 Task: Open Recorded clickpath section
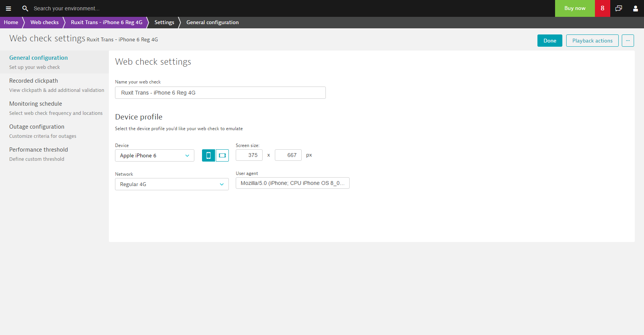coord(54,85)
